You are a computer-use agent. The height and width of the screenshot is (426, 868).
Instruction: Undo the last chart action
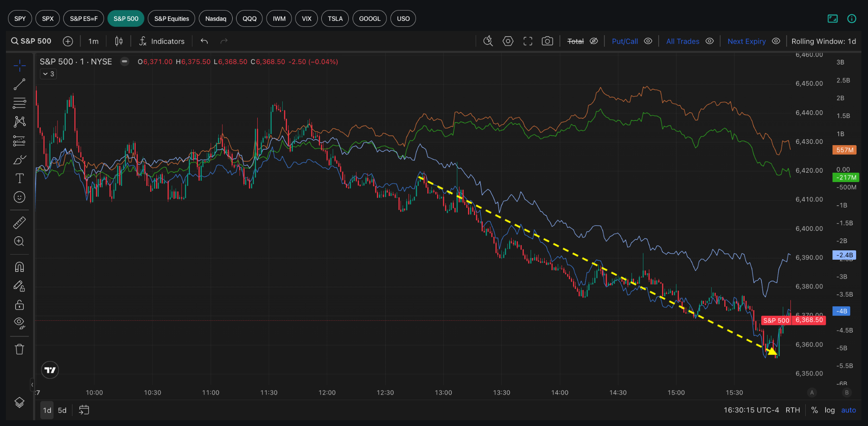204,41
